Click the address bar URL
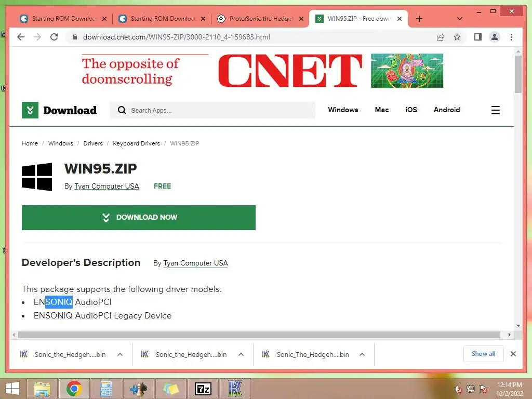Viewport: 532px width, 399px height. pos(177,37)
